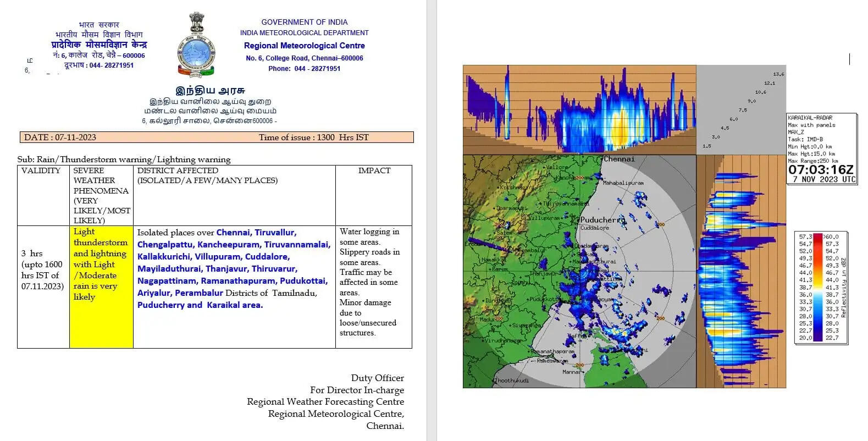Click the Regional Meteorological Centre heading

coord(304,46)
